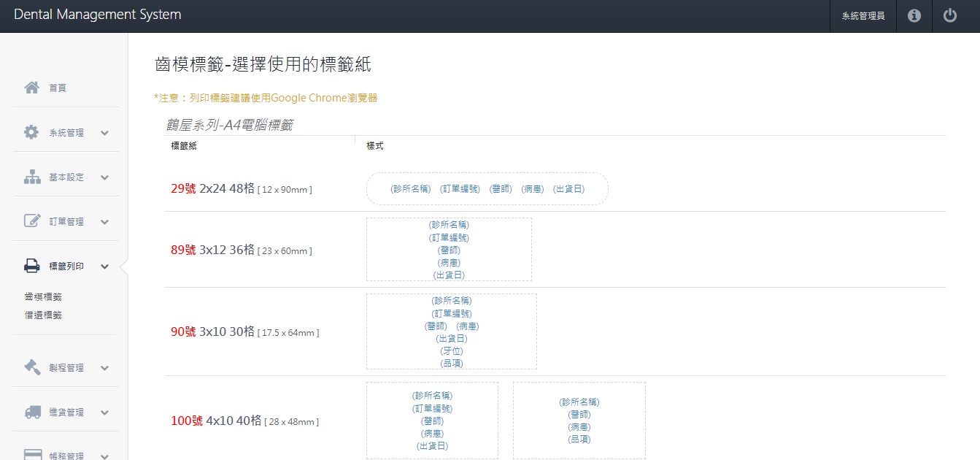Choose label paper 29號 2x24 48格
The image size is (980, 460).
pos(242,189)
